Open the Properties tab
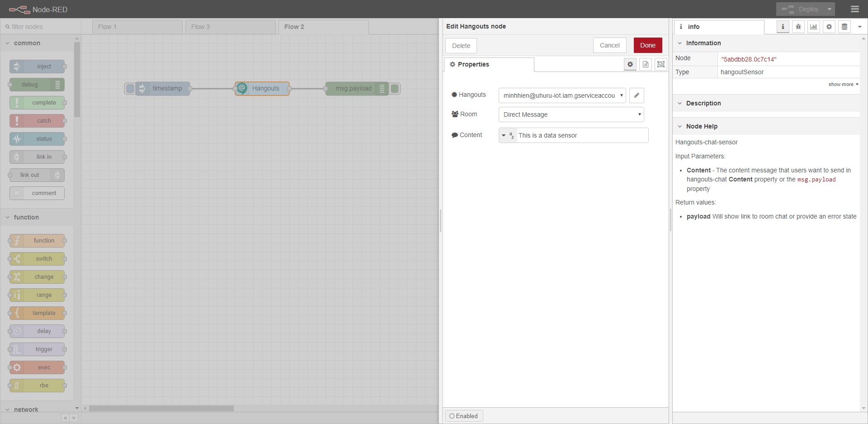 tap(489, 65)
